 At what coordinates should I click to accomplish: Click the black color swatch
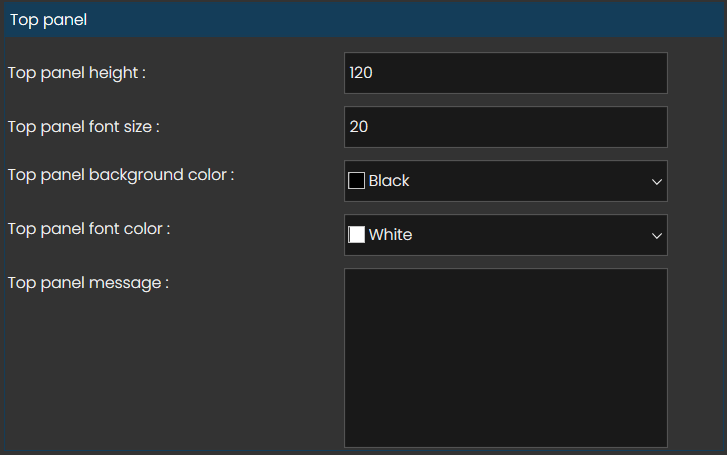click(356, 181)
